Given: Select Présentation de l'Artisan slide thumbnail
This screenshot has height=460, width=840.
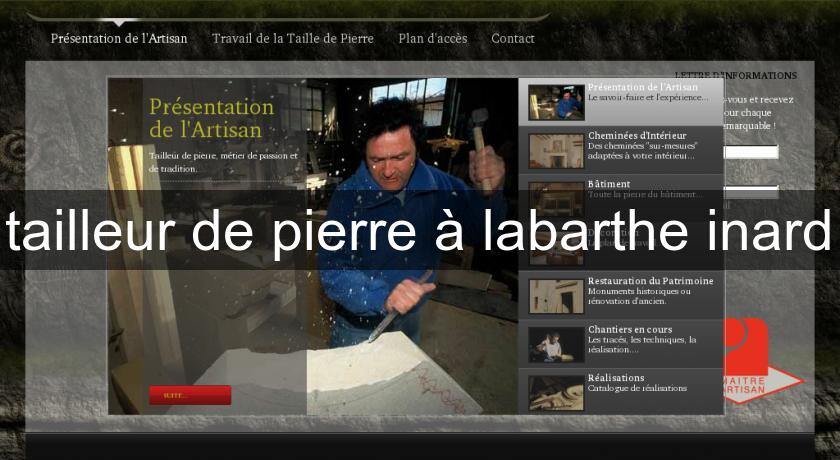Looking at the screenshot, I should [556, 102].
